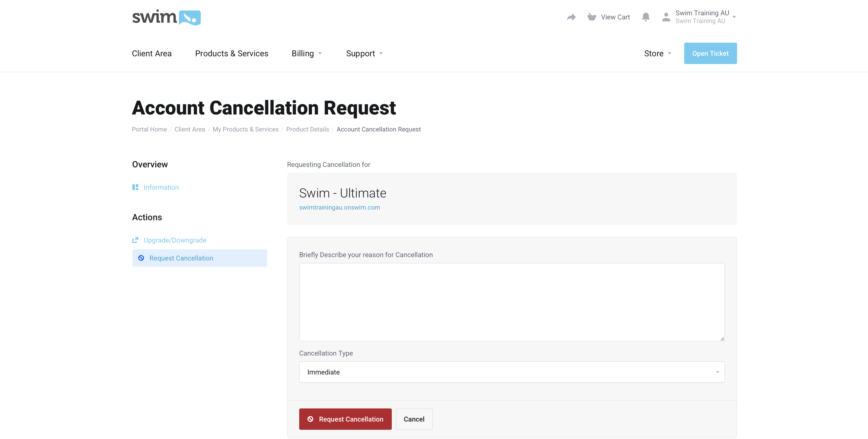
Task: Expand the Billing dropdown menu
Action: [x=307, y=53]
